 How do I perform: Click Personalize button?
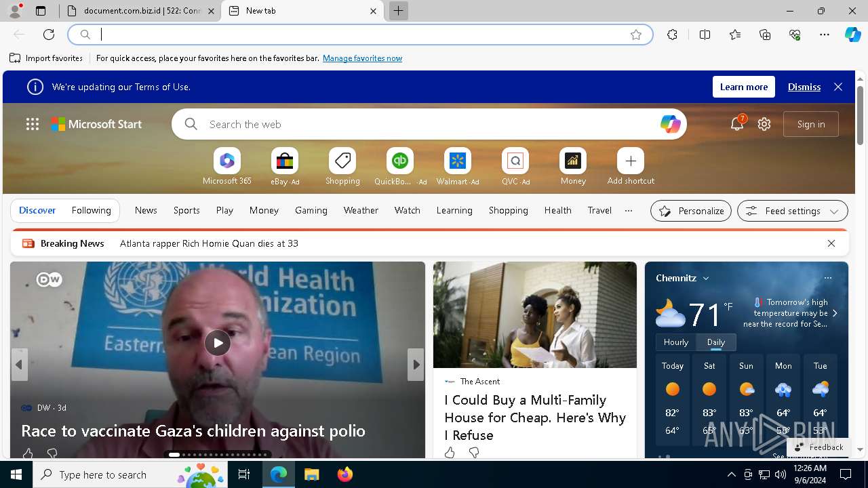pos(691,211)
